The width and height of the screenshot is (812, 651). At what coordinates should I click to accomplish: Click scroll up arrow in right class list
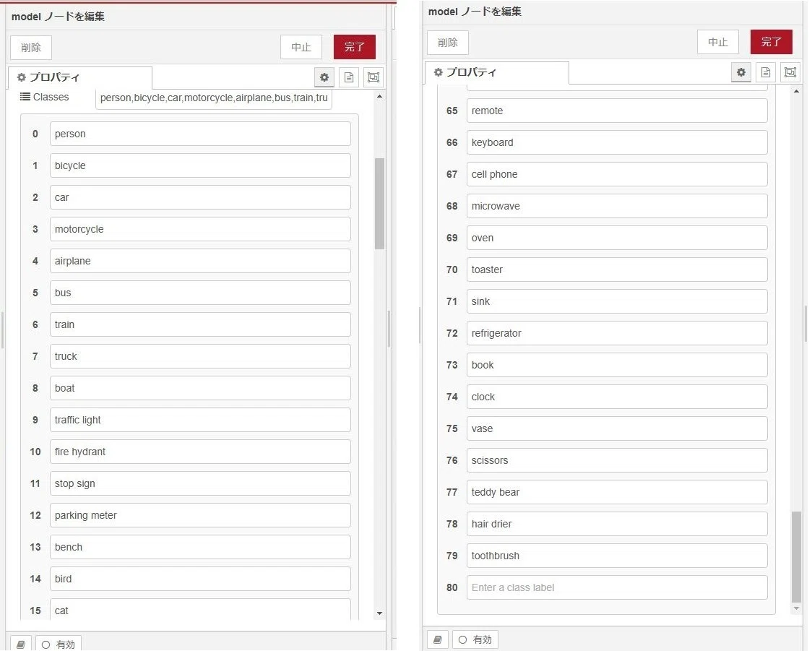tap(796, 92)
